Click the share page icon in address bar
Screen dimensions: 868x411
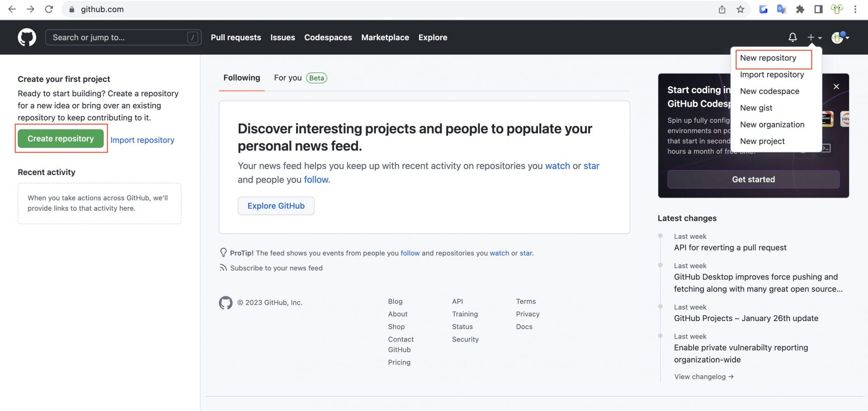tap(722, 9)
